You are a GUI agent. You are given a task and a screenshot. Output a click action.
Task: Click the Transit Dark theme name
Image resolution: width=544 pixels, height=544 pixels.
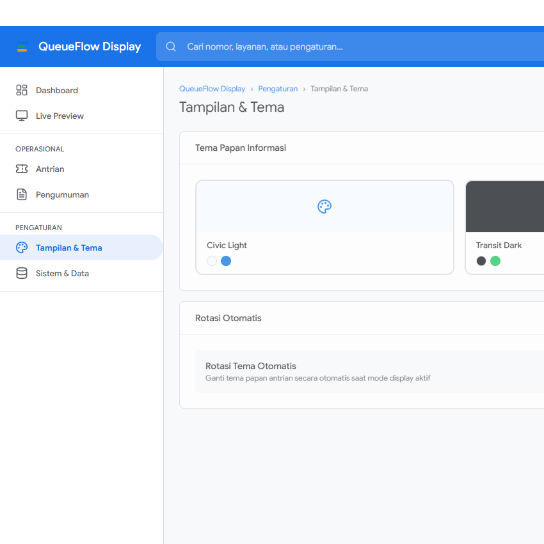[499, 245]
